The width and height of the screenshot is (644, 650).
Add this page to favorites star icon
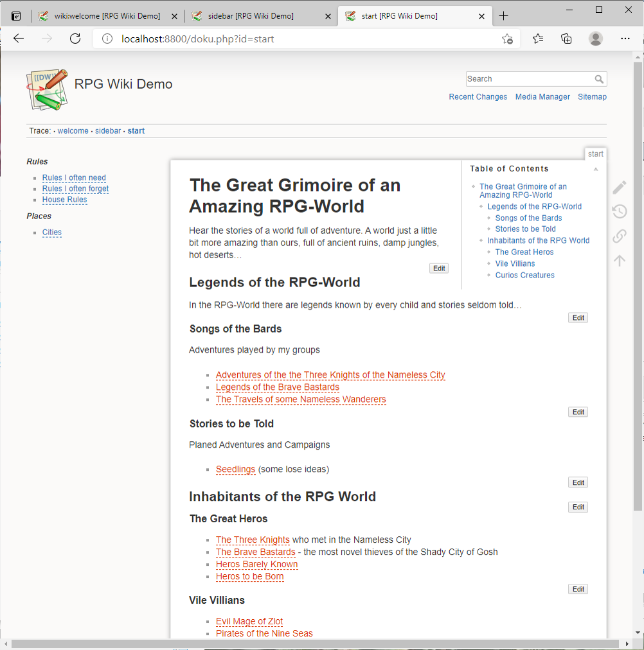coord(507,39)
